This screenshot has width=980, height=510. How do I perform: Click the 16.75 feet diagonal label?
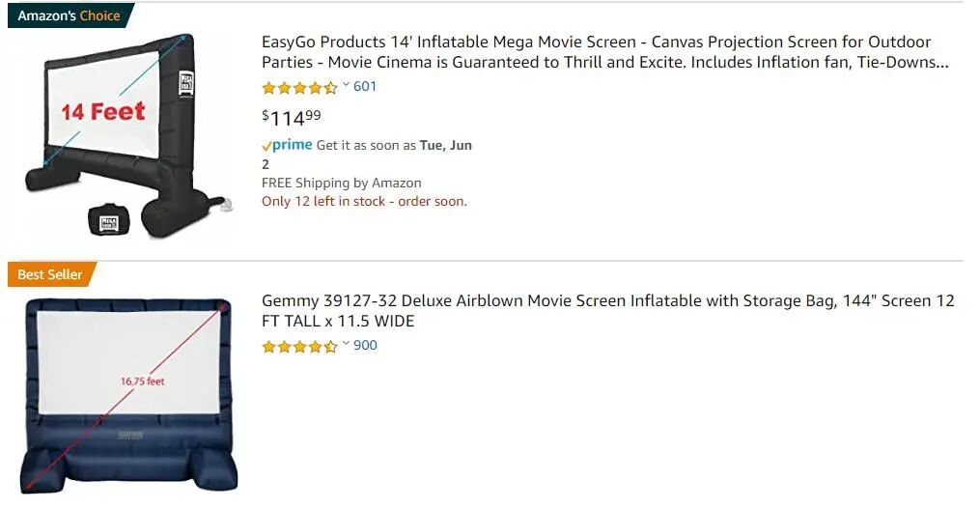[x=143, y=382]
